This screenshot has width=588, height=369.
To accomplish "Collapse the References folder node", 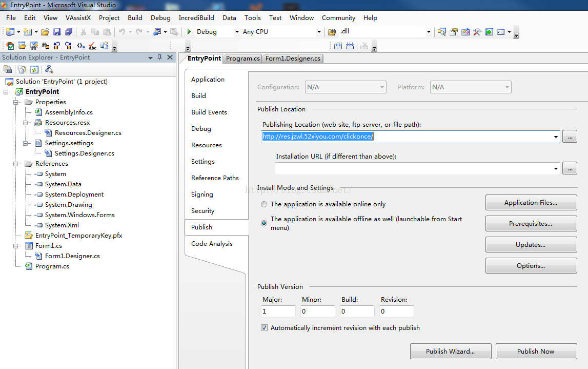I will click(x=16, y=164).
